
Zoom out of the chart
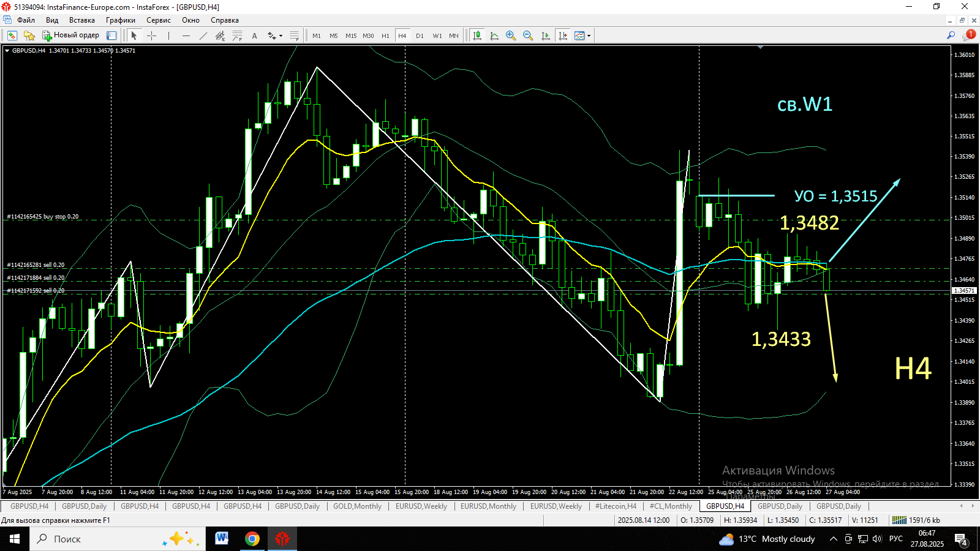(528, 36)
